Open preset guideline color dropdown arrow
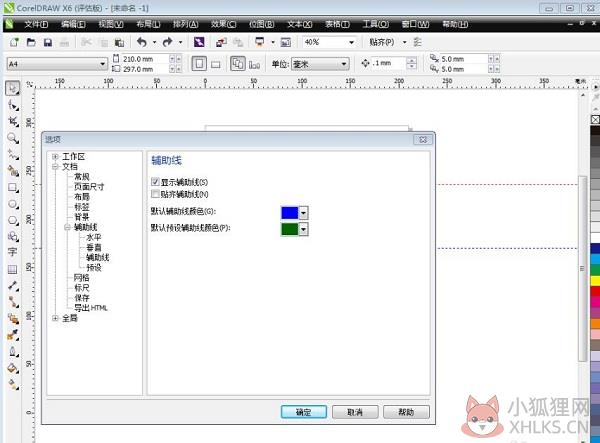This screenshot has width=600, height=443. click(303, 229)
